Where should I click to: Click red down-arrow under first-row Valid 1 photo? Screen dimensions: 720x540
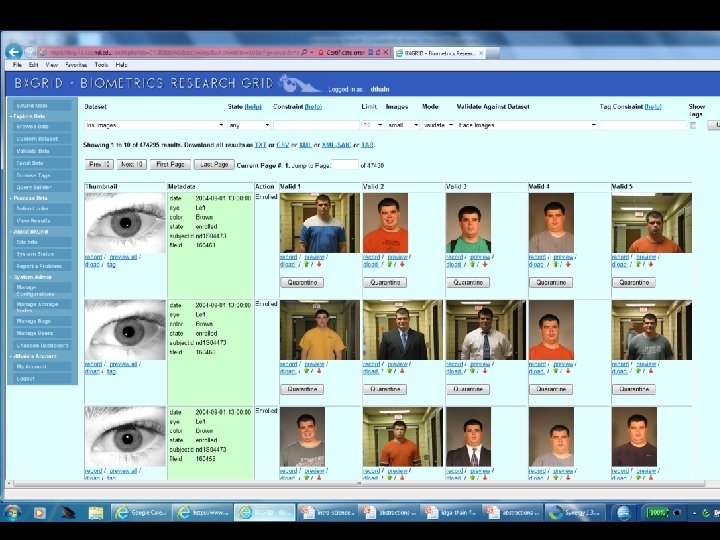[319, 264]
